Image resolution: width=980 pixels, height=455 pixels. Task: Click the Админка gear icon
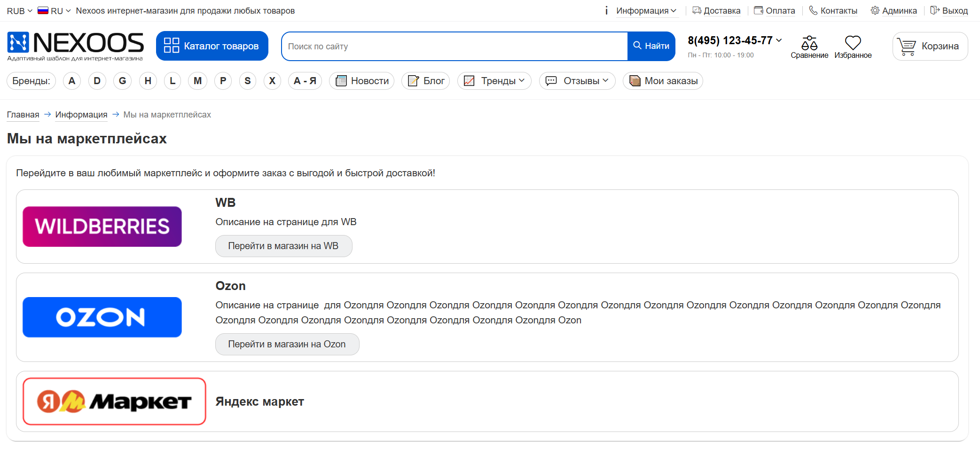pos(875,10)
